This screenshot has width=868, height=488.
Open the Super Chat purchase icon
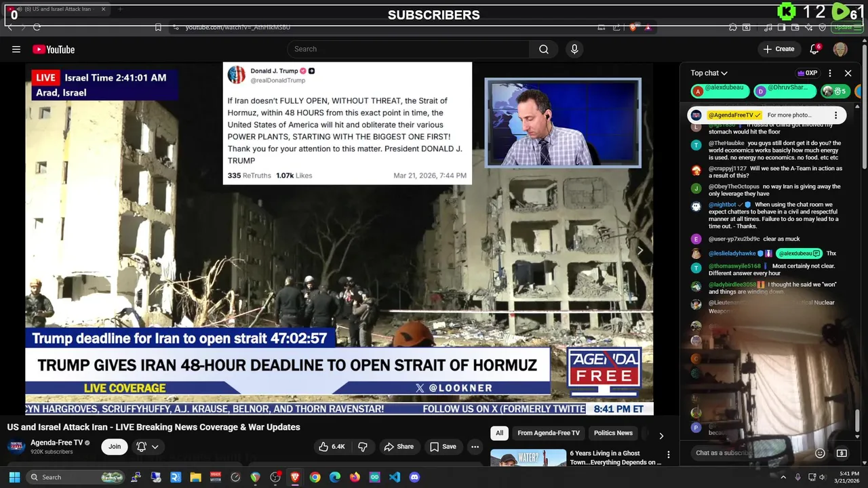842,453
